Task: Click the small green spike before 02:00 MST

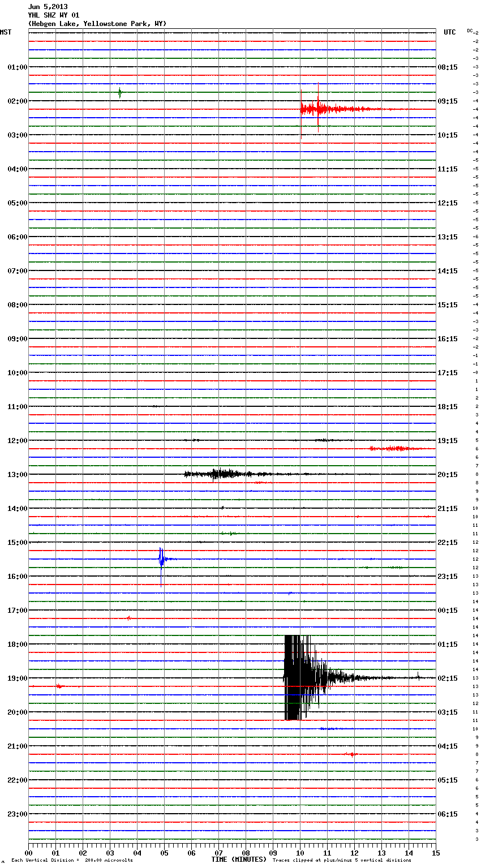Action: point(119,92)
